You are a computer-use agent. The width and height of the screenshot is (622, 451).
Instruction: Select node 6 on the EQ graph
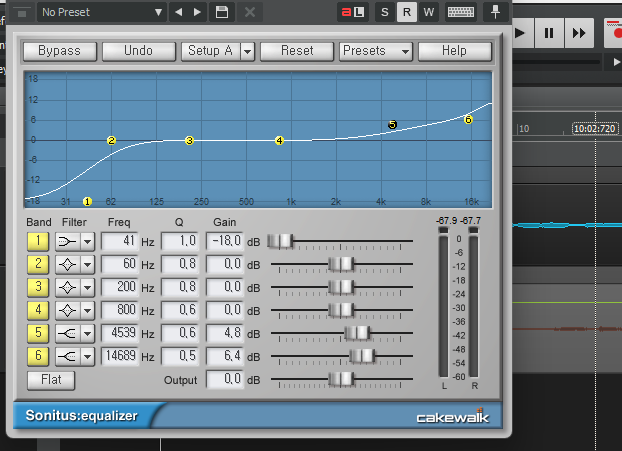pos(468,119)
